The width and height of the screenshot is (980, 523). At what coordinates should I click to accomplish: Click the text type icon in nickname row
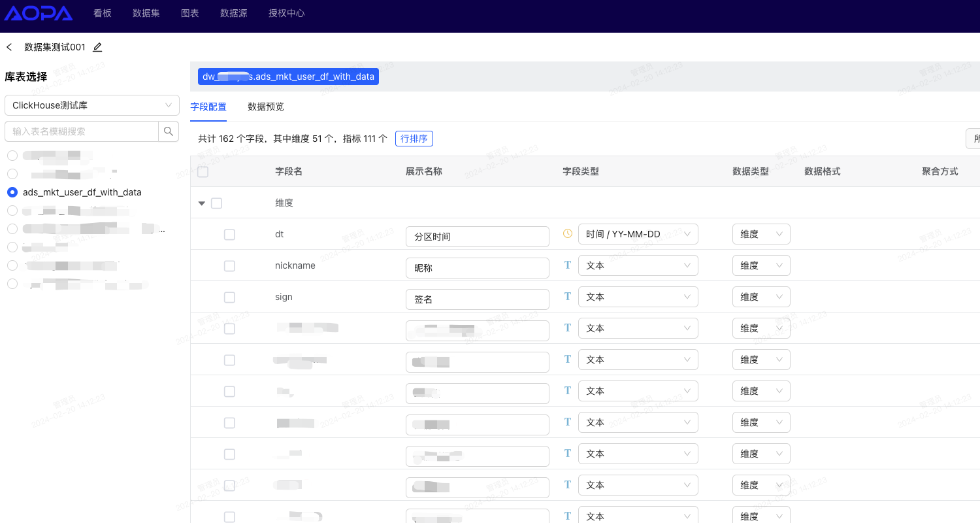pos(568,265)
